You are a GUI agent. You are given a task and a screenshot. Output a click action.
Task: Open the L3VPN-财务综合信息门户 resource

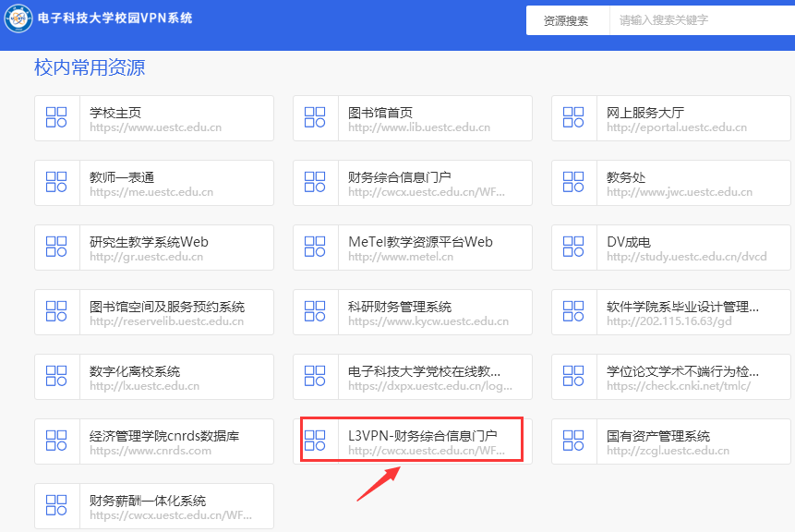click(x=412, y=440)
